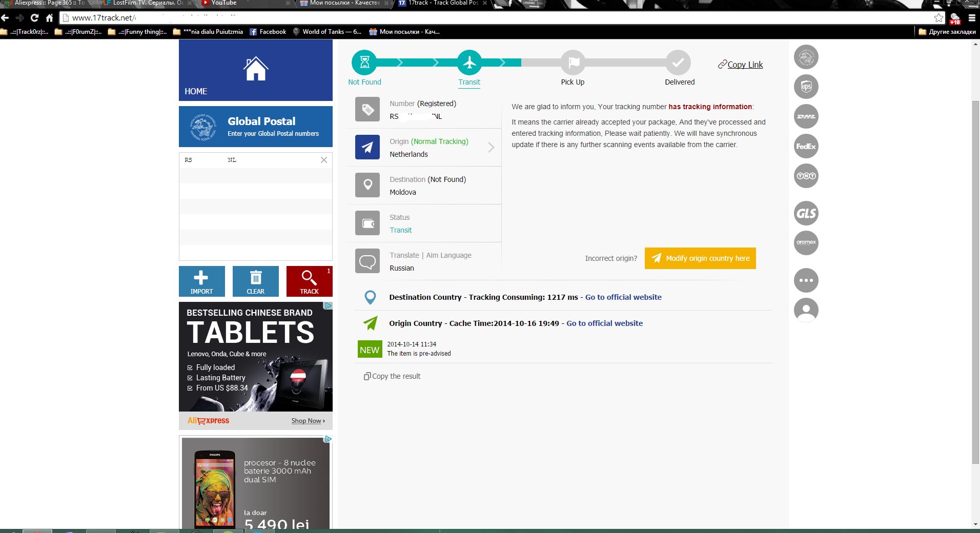
Task: Open the Другие закладки bookmarks folder
Action: click(x=947, y=32)
